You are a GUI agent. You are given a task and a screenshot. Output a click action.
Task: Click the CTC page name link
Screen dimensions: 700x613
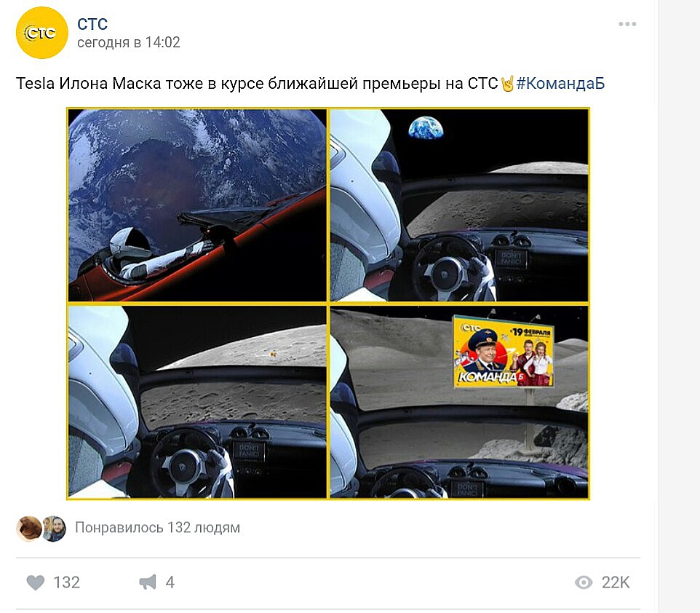92,24
